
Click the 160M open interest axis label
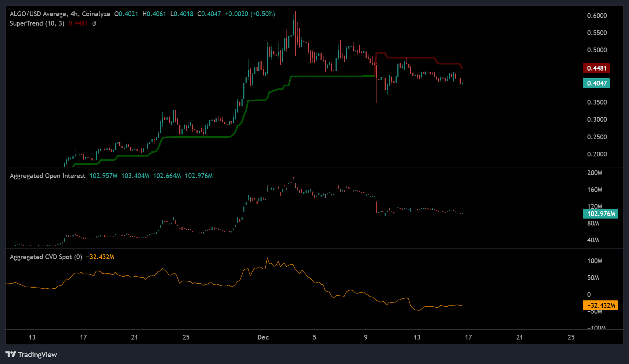click(595, 190)
